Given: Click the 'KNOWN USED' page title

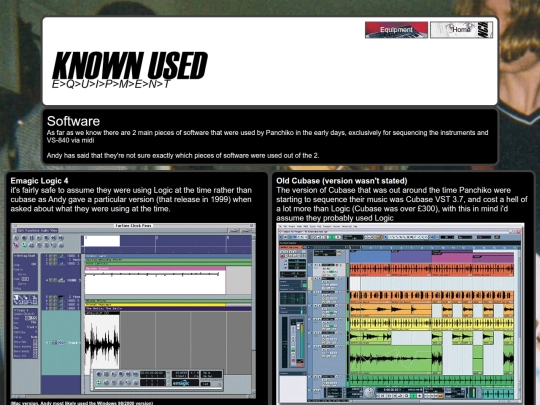Looking at the screenshot, I should coord(130,65).
